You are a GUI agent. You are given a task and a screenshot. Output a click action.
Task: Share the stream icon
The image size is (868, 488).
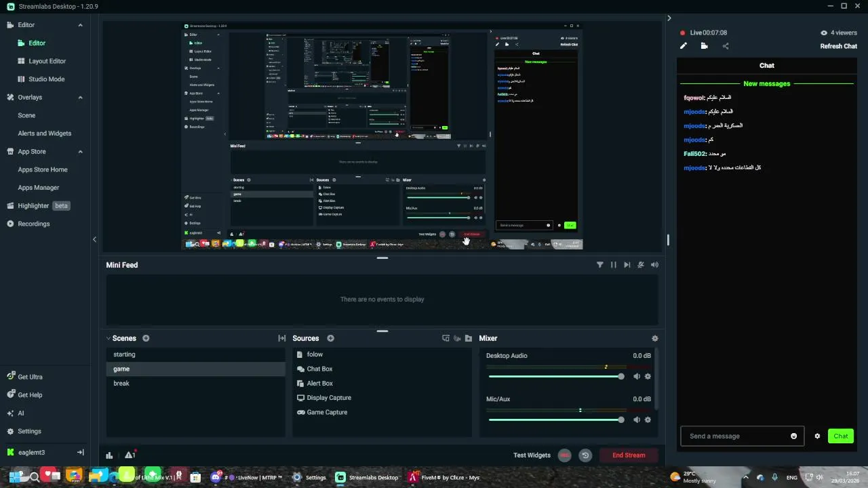tap(725, 46)
